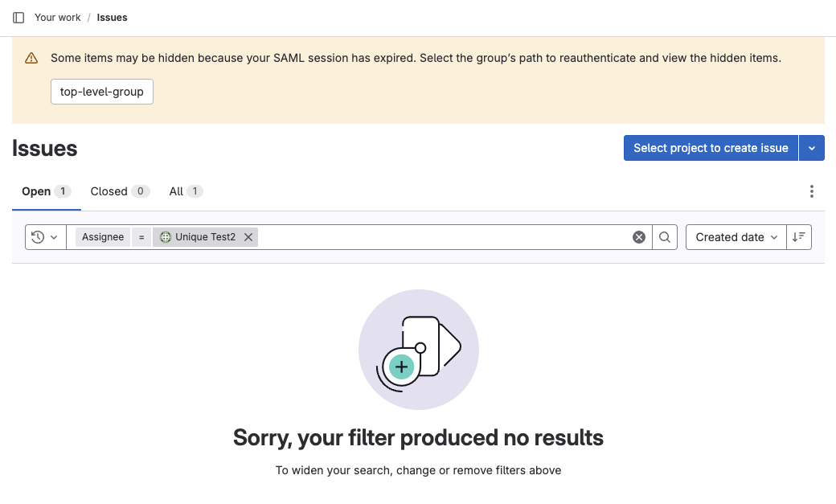Click the Unique Test2 avatar in the filter token
This screenshot has height=504, width=836.
pos(164,236)
